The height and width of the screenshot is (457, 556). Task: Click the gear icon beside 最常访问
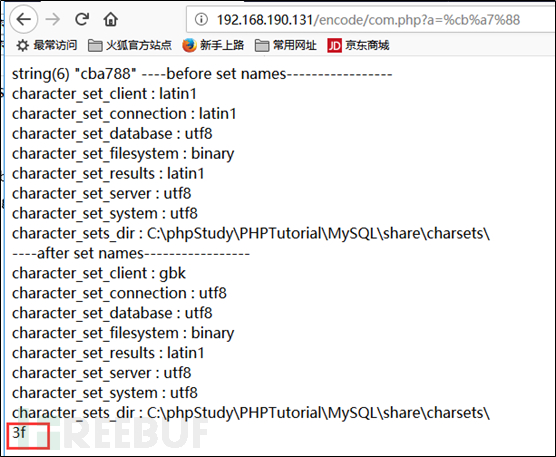[x=23, y=45]
